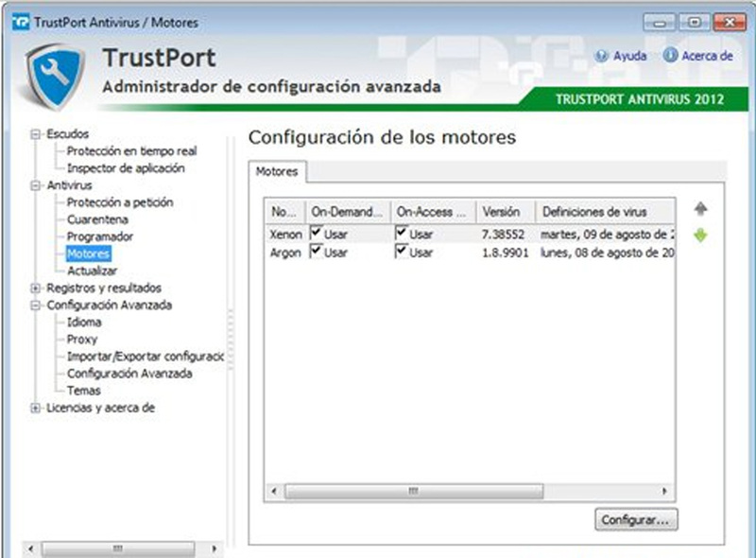Collapse the Configuración Avanzada parent node
756x558 pixels.
[x=35, y=305]
